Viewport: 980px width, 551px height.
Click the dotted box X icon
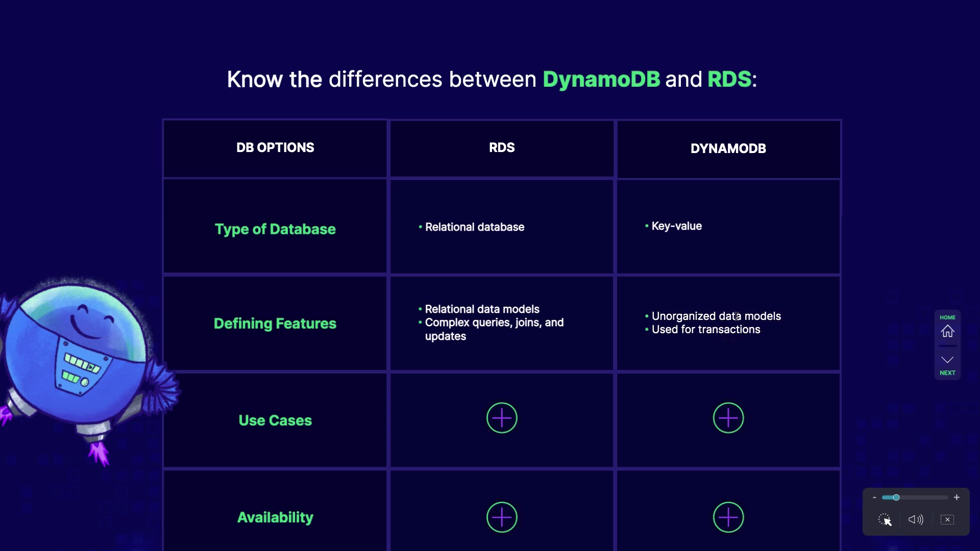coord(947,519)
